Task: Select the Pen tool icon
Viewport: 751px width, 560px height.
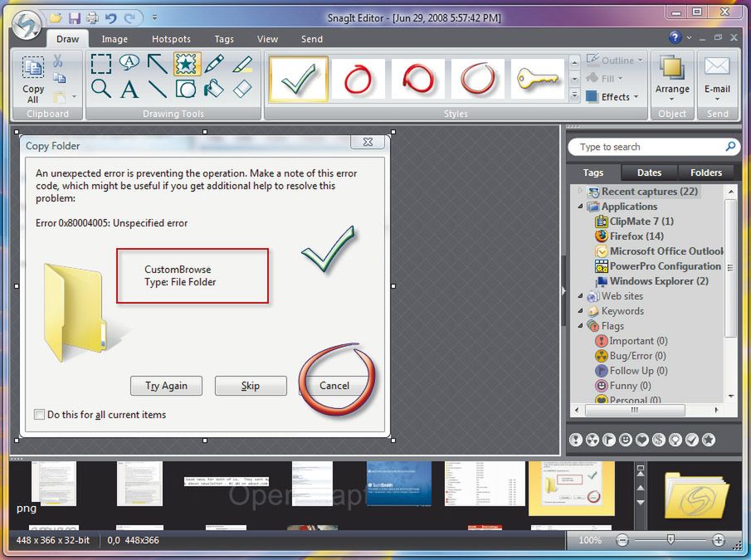Action: point(214,64)
